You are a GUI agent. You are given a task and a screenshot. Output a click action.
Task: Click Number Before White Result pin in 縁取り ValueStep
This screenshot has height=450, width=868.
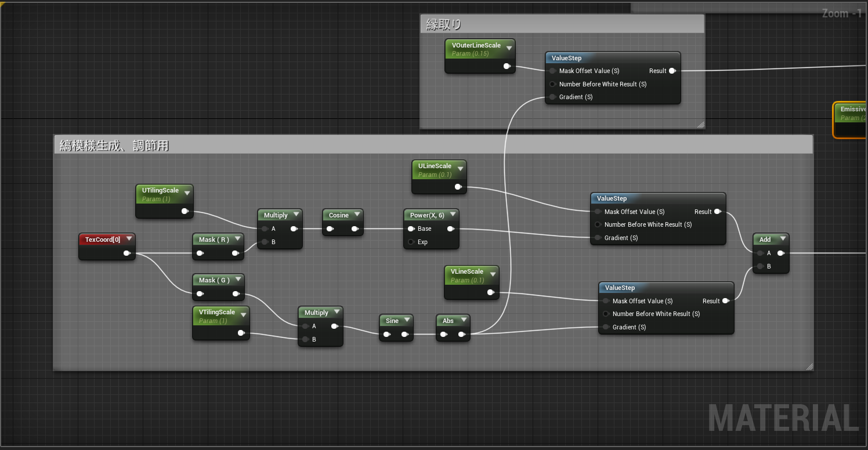click(x=552, y=84)
